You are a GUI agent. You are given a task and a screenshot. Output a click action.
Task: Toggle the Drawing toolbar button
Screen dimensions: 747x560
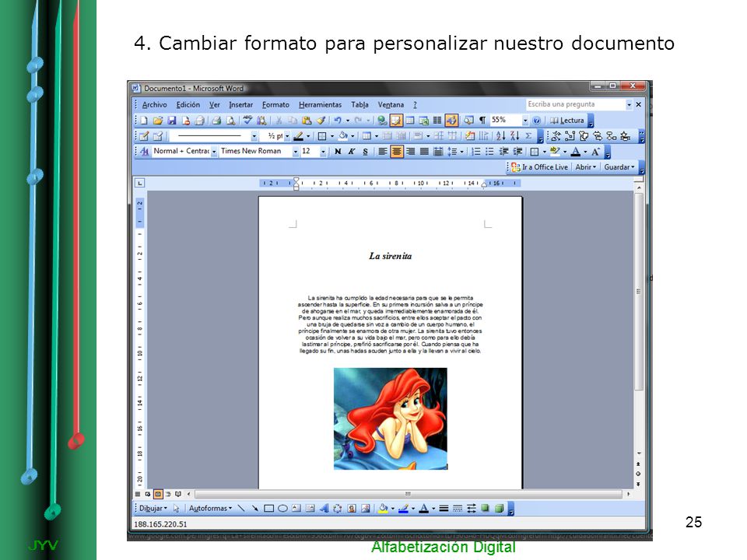click(x=451, y=121)
